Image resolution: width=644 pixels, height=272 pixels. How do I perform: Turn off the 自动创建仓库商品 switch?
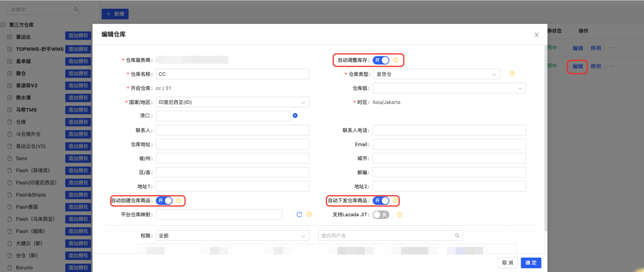pyautogui.click(x=164, y=201)
